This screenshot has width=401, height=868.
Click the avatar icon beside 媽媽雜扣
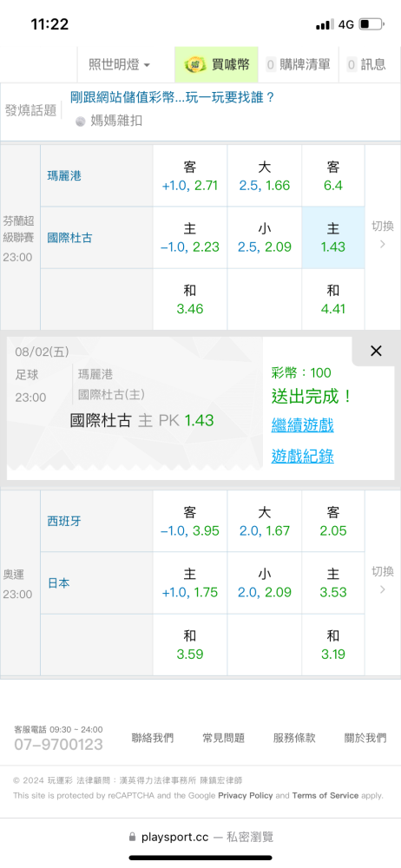[x=81, y=121]
